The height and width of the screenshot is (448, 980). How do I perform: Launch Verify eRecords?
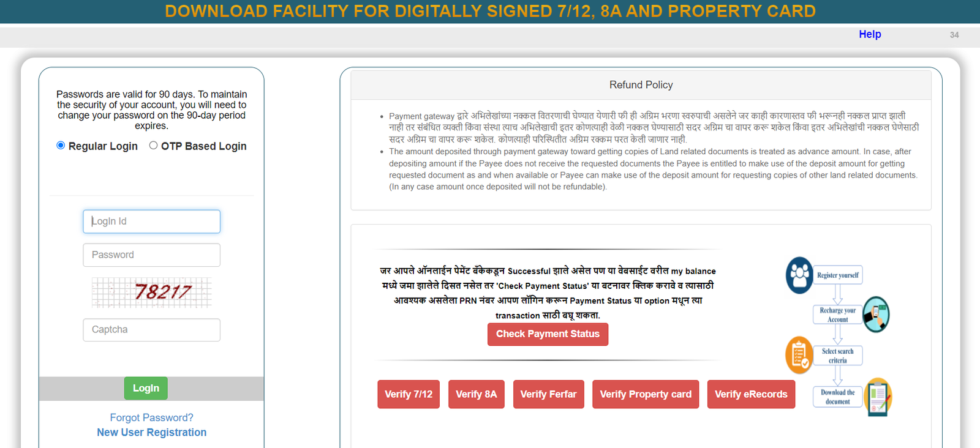click(751, 394)
